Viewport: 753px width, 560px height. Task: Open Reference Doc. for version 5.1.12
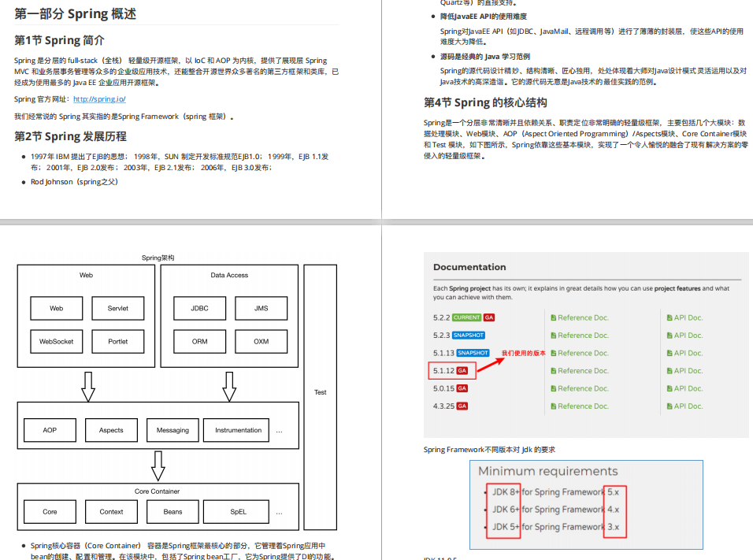pyautogui.click(x=583, y=371)
